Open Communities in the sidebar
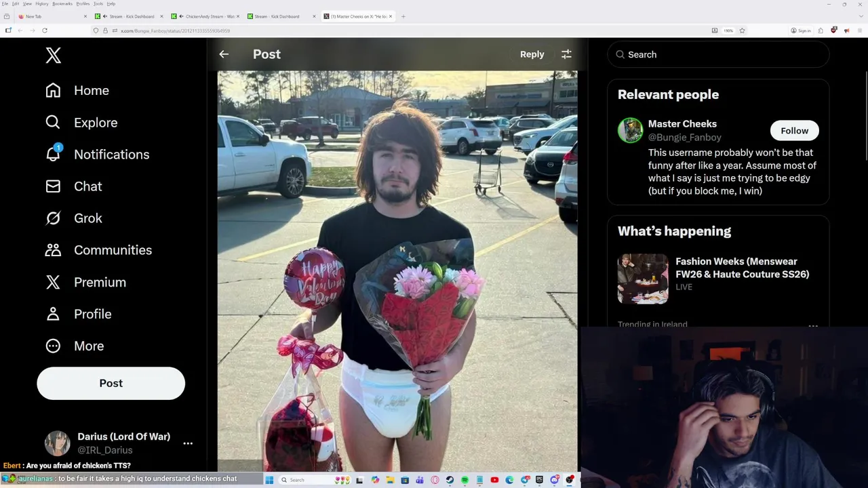Image resolution: width=868 pixels, height=488 pixels. point(98,249)
